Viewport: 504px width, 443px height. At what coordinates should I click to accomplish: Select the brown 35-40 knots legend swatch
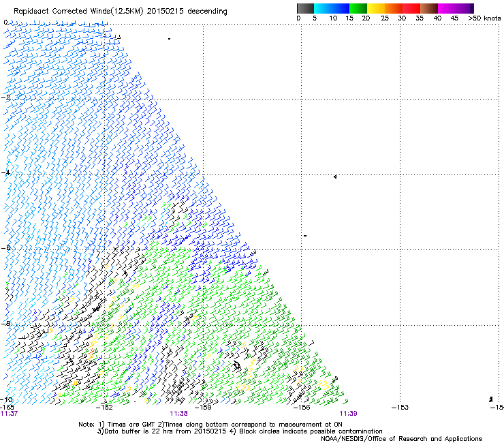(429, 8)
